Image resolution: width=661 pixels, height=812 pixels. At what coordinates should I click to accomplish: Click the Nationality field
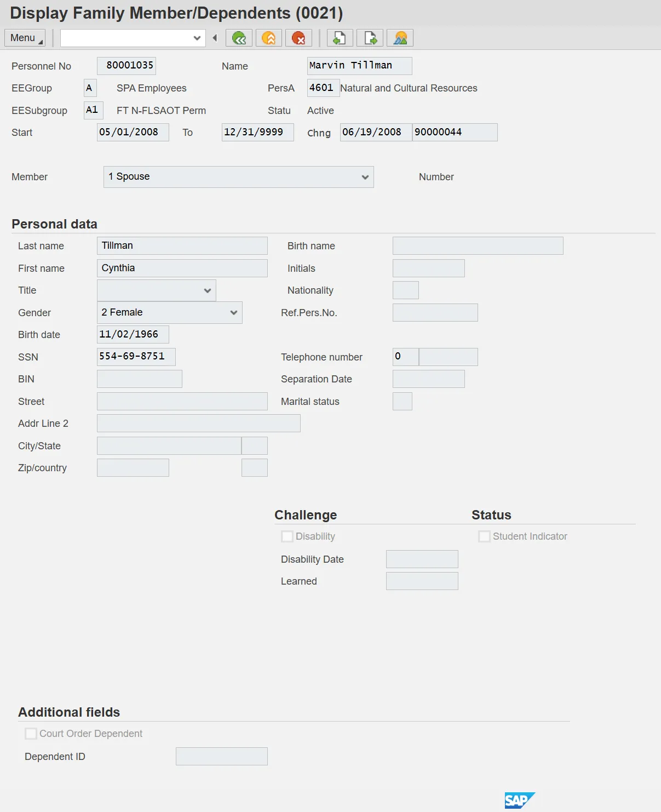tap(406, 290)
